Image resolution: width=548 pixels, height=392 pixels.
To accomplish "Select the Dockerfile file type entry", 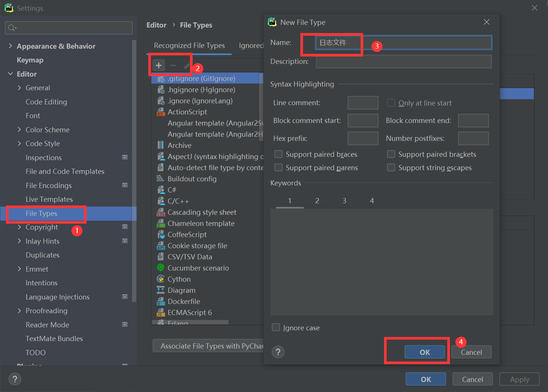I will (183, 301).
